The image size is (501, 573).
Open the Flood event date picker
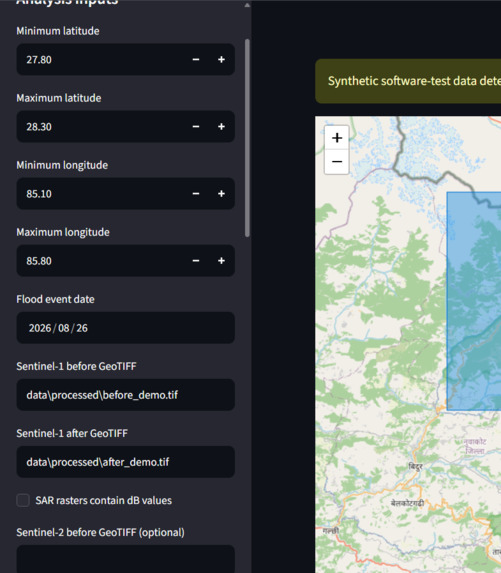coord(126,328)
